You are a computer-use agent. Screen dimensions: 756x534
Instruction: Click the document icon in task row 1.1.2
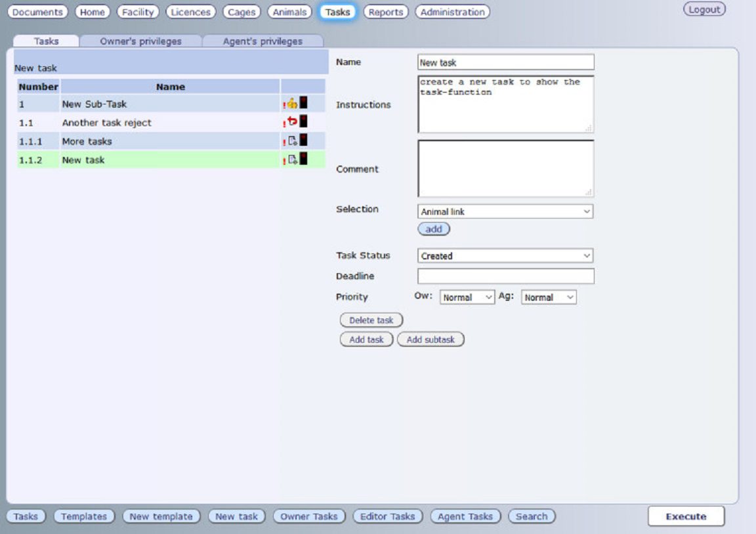coord(292,159)
